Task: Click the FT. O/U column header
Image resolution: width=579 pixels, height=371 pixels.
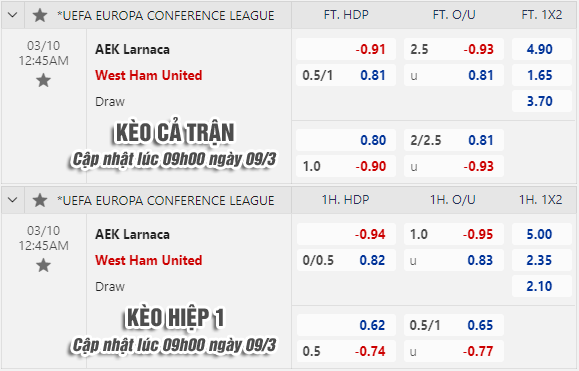Action: pos(454,15)
